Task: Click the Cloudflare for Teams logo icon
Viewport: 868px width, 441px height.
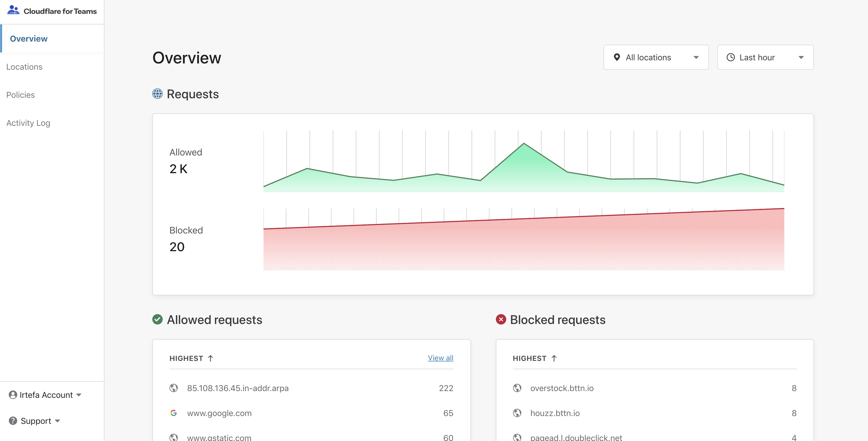Action: [x=13, y=10]
